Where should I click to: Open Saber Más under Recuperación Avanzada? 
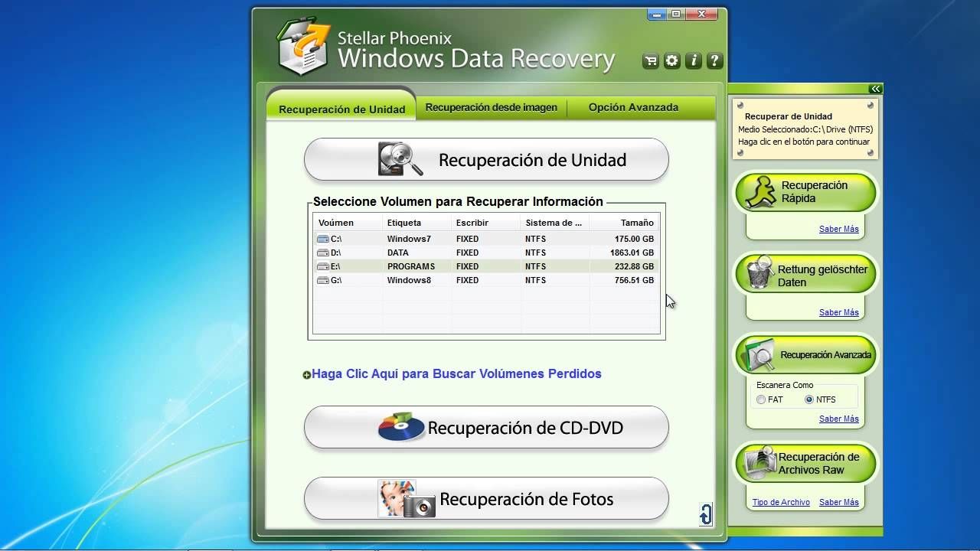[838, 419]
